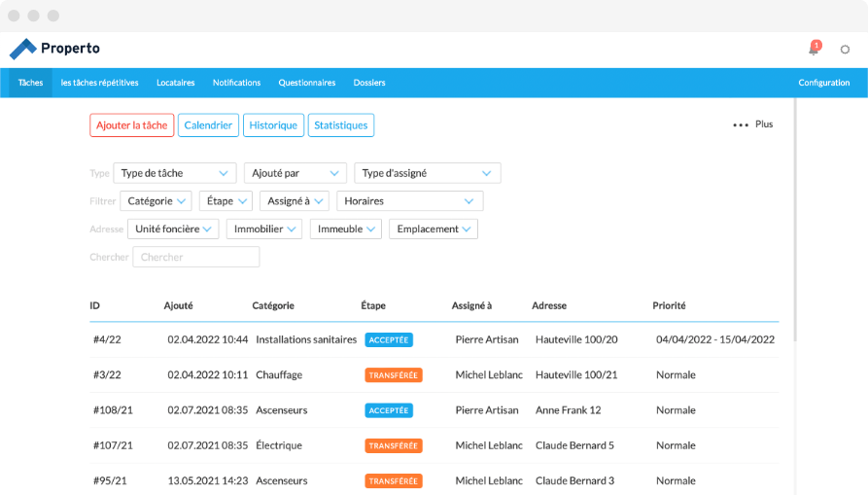Click timestamp 13.05.2021 14:23
The height and width of the screenshot is (495, 868).
pos(208,480)
